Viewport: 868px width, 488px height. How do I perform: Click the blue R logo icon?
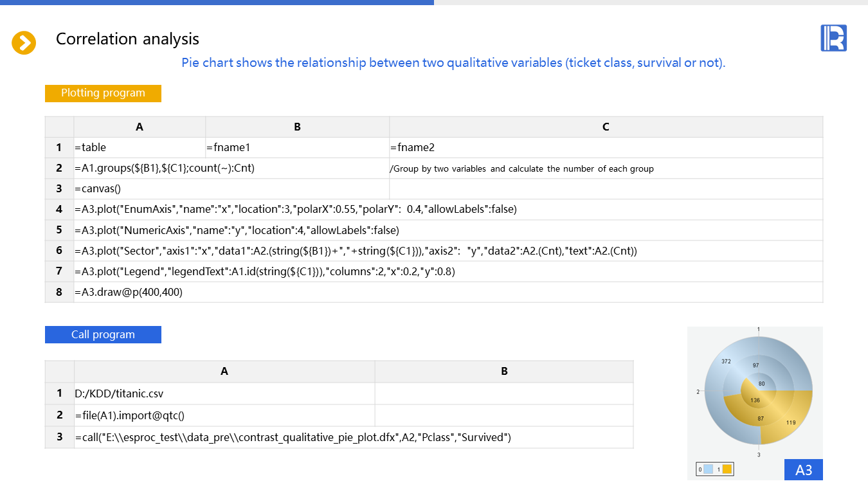833,38
